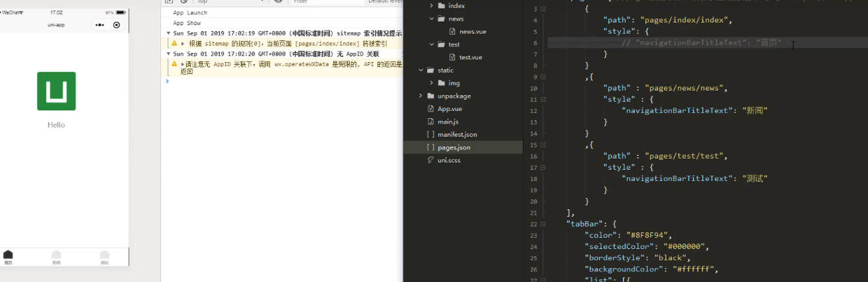Click the uni.scss file icon
Screen dimensions: 868x282
coord(430,160)
